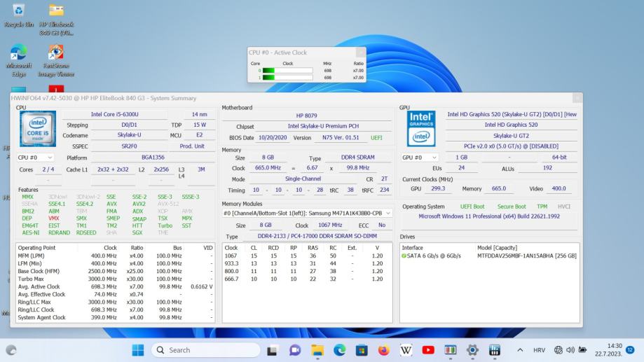Expand the GPU #0 selector dropdown
The image size is (644, 362).
click(x=420, y=158)
